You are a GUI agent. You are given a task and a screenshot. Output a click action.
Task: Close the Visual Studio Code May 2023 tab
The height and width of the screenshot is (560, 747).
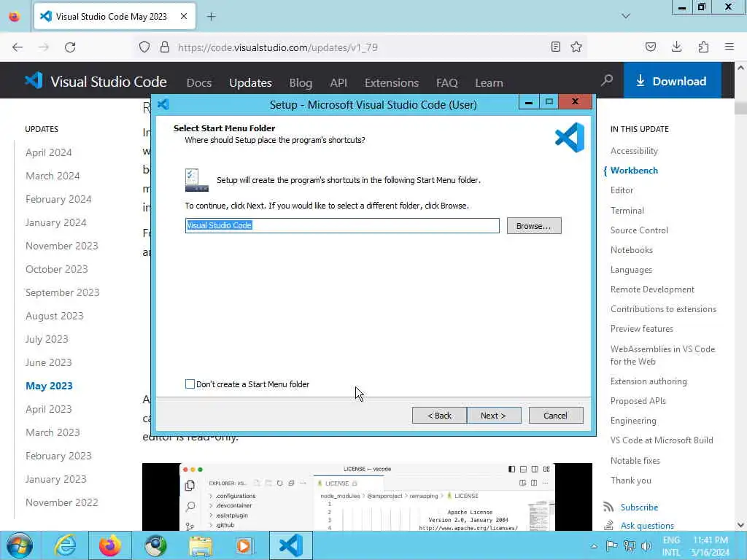[x=184, y=17]
